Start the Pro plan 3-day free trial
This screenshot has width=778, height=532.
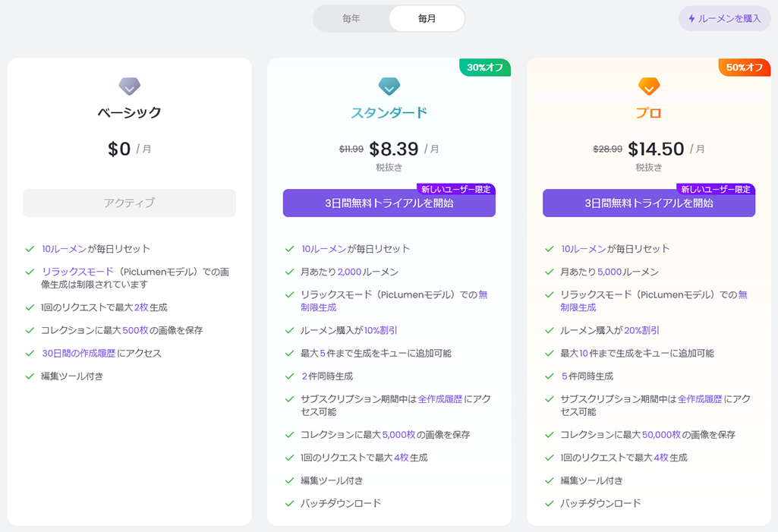[648, 203]
